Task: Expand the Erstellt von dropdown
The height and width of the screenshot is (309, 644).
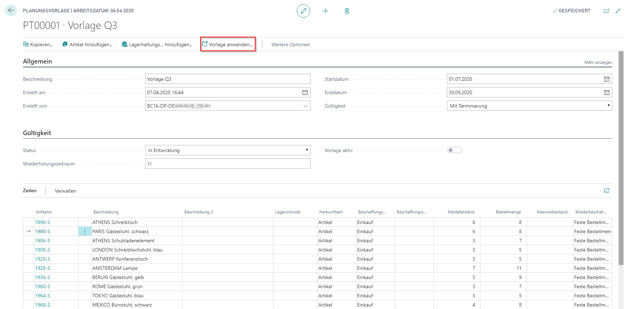Action: tap(305, 106)
